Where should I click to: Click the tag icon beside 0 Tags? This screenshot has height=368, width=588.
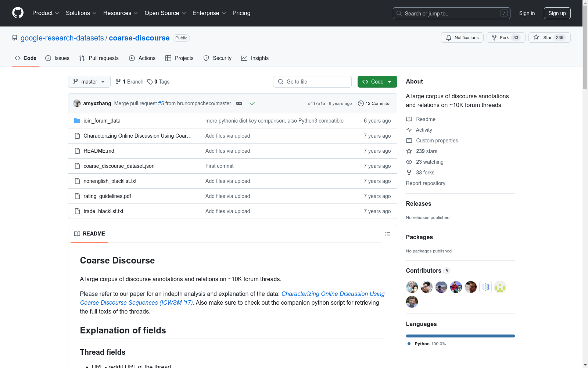(x=150, y=82)
